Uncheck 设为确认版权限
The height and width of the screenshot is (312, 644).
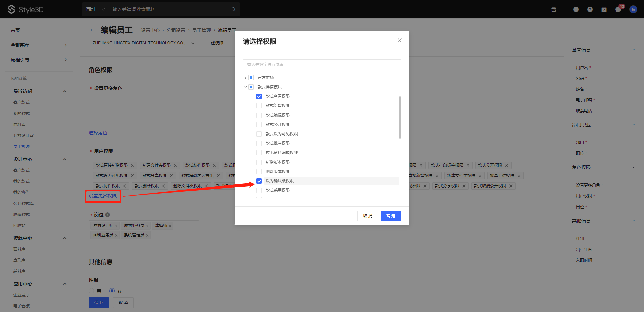point(259,181)
